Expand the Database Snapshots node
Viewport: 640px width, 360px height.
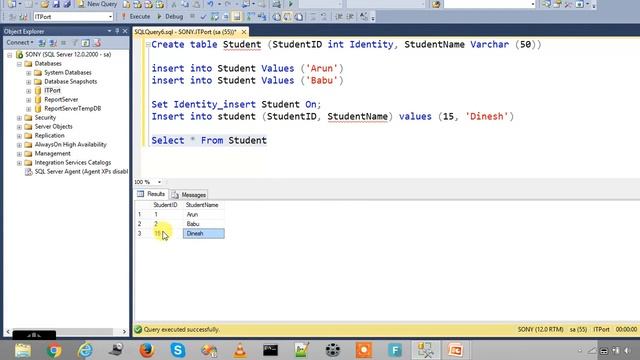(x=29, y=82)
